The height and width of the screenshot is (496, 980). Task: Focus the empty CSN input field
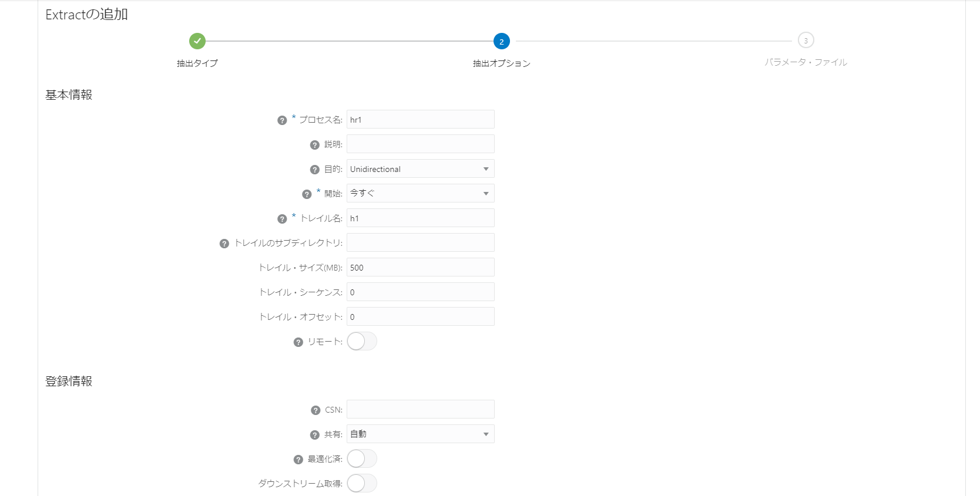pos(420,410)
